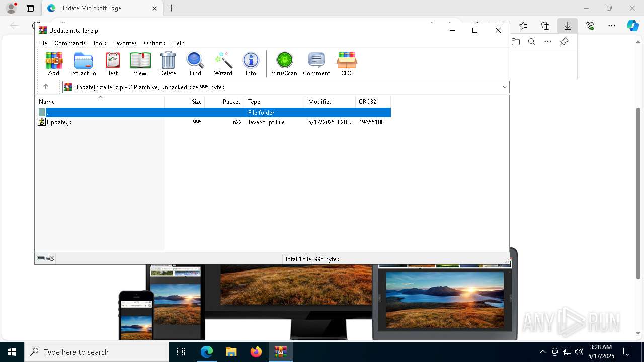This screenshot has height=362, width=644.
Task: Sort the list by Size column
Action: tap(185, 101)
